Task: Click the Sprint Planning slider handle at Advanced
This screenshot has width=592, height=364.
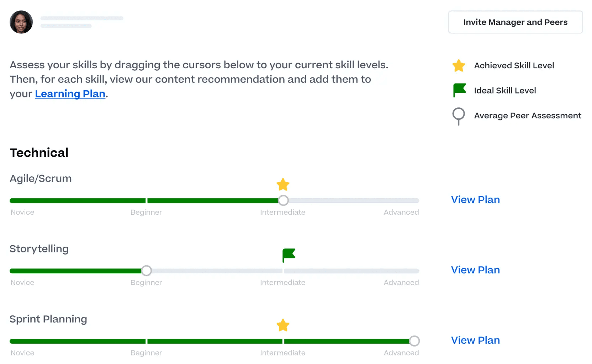Action: 414,341
